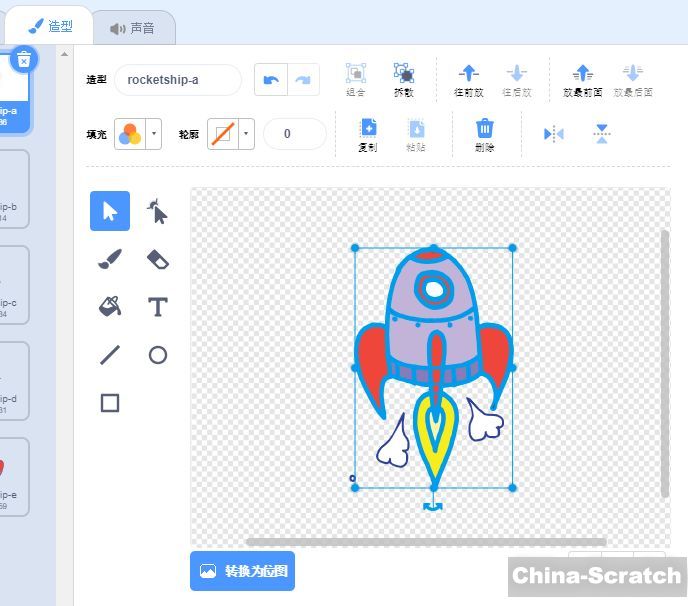Select the Circle tool
Viewport: 688px width, 606px height.
(x=157, y=355)
